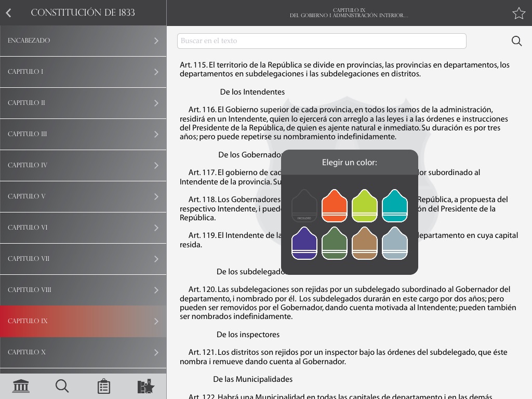Open the search tab in bottom bar

tap(62, 386)
